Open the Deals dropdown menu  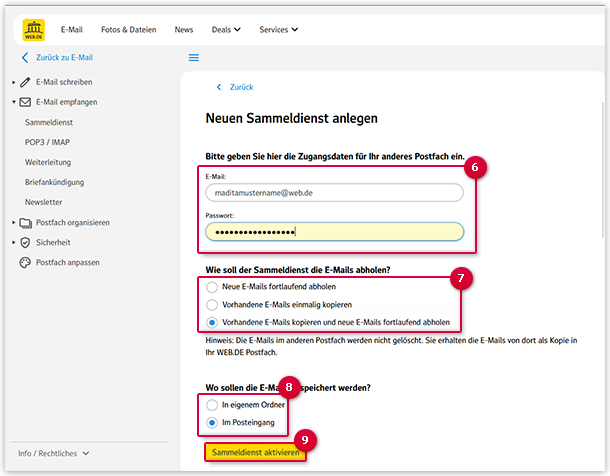pyautogui.click(x=226, y=30)
